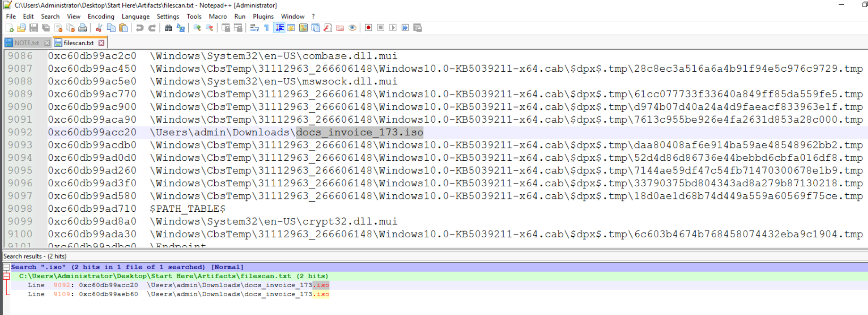Save the current file with the Save icon
The width and height of the screenshot is (868, 315).
point(34,28)
